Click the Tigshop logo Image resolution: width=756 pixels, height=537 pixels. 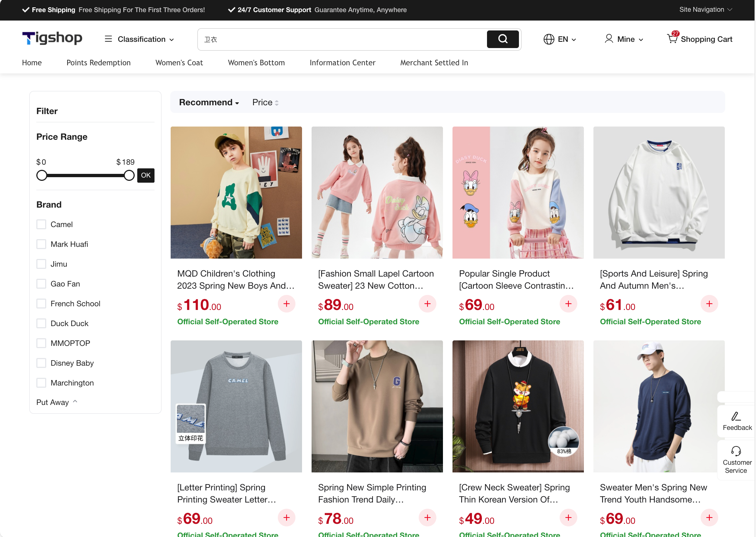point(52,38)
